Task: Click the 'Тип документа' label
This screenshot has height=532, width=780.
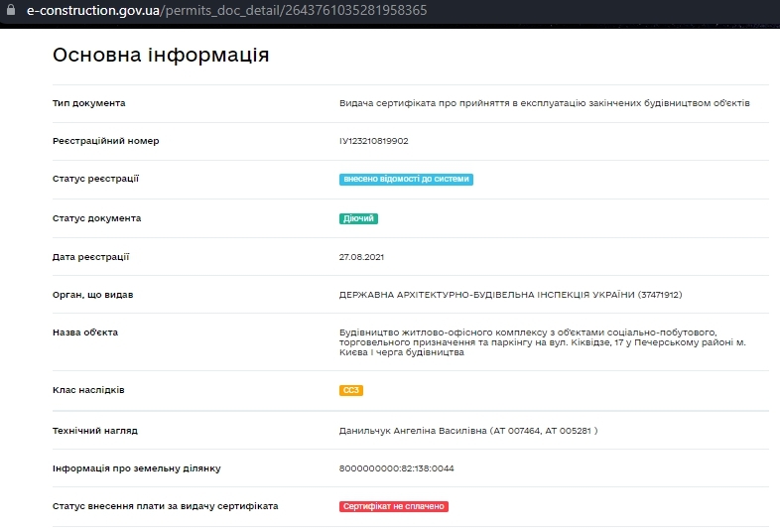Action: click(x=89, y=103)
